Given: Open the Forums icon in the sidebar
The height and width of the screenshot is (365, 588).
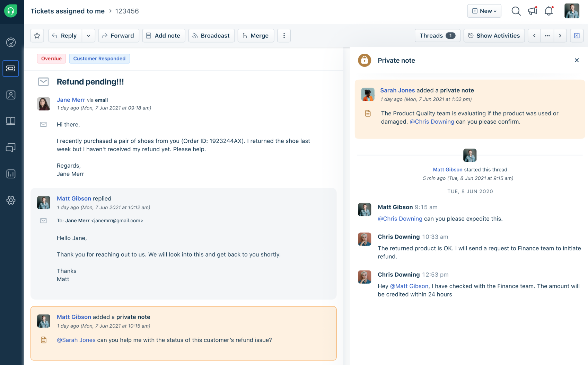Looking at the screenshot, I should 11,148.
